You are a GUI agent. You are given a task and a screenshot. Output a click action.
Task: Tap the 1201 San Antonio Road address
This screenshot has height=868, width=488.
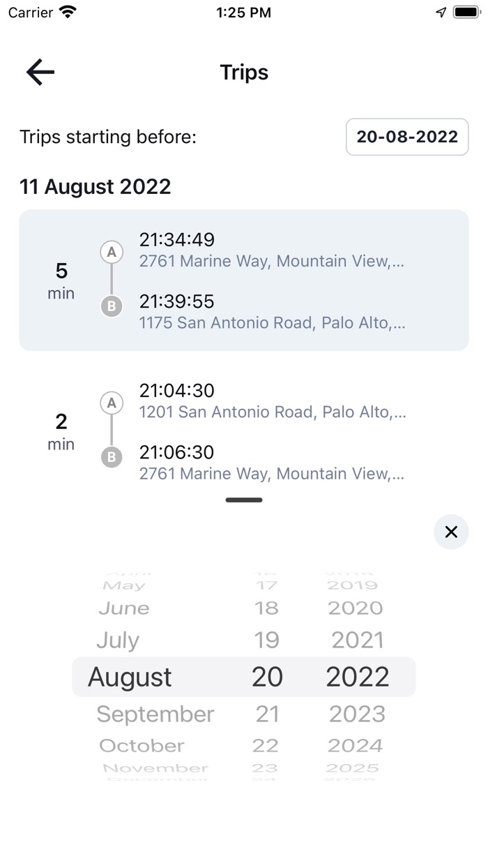click(272, 412)
